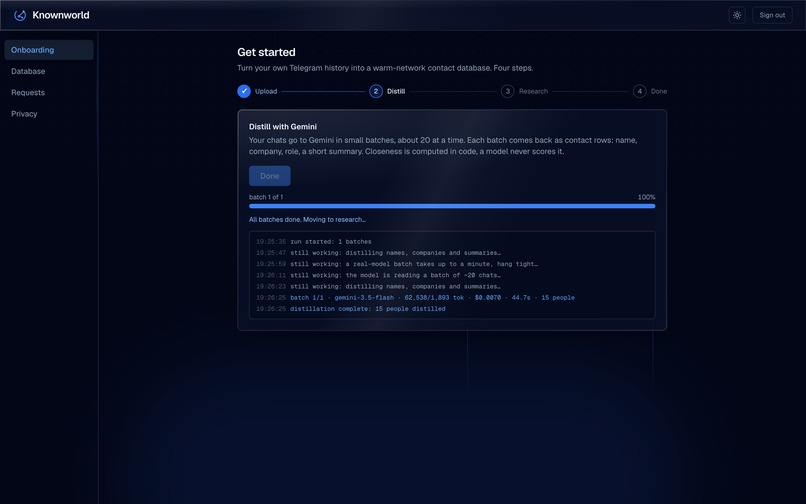Click the blue distillation progress bar
Viewport: 806px width, 504px height.
(x=452, y=206)
